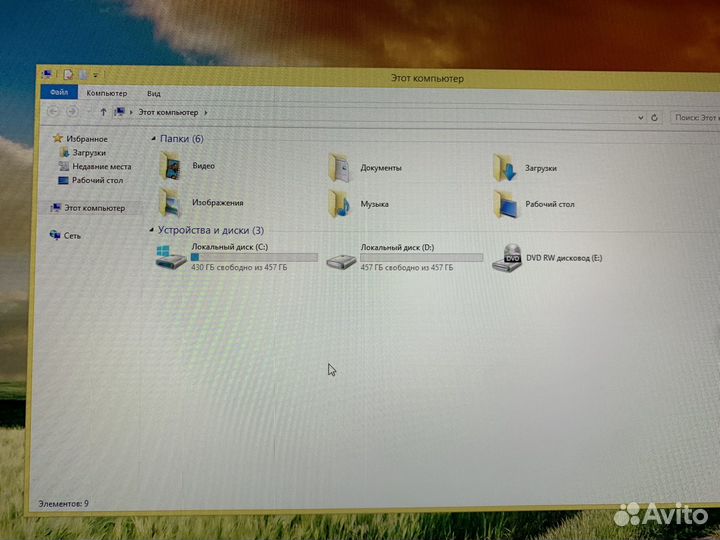This screenshot has height=540, width=720.
Task: Open the Изображения folder
Action: tap(172, 203)
